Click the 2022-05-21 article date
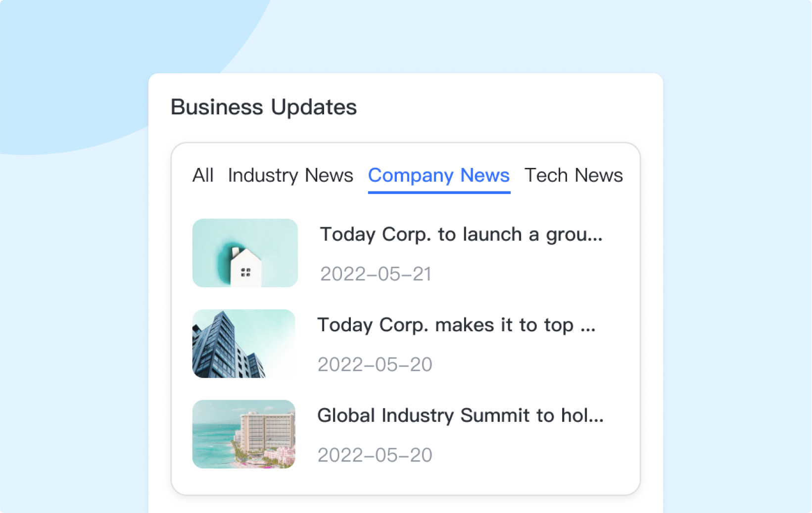The width and height of the screenshot is (812, 513). tap(376, 274)
